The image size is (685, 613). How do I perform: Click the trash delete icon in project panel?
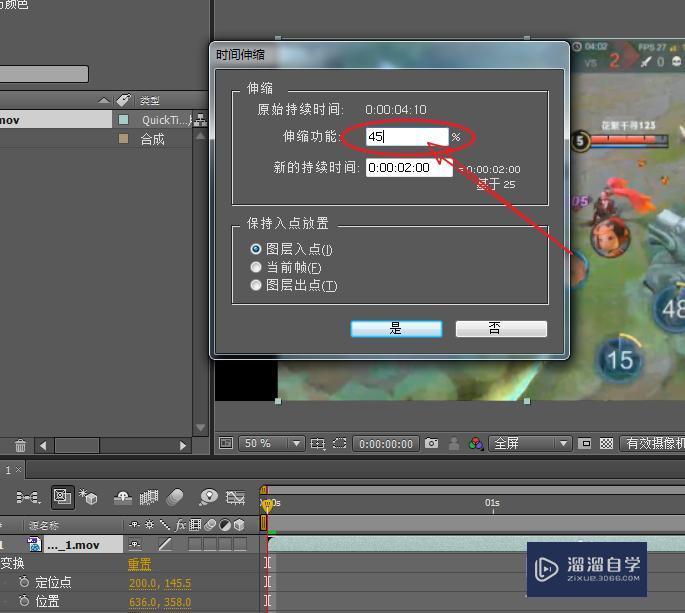tap(20, 446)
